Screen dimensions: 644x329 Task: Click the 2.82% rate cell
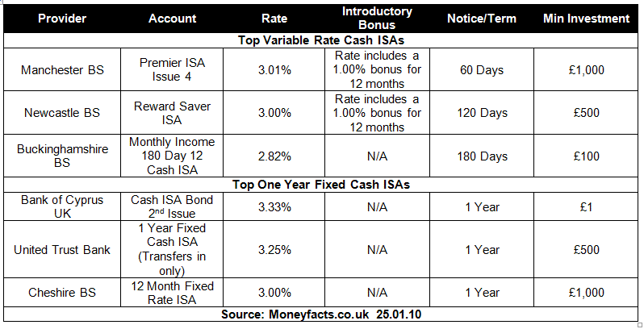tap(274, 156)
